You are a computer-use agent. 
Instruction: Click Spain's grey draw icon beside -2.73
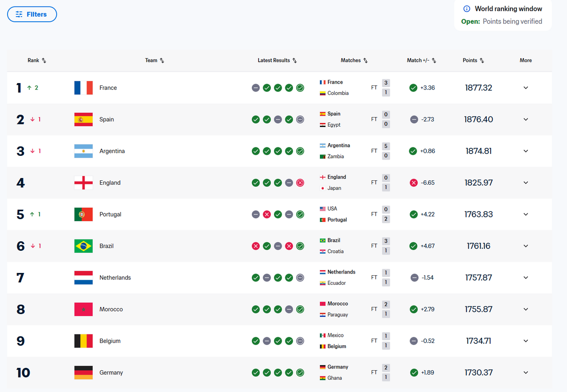[x=414, y=119]
